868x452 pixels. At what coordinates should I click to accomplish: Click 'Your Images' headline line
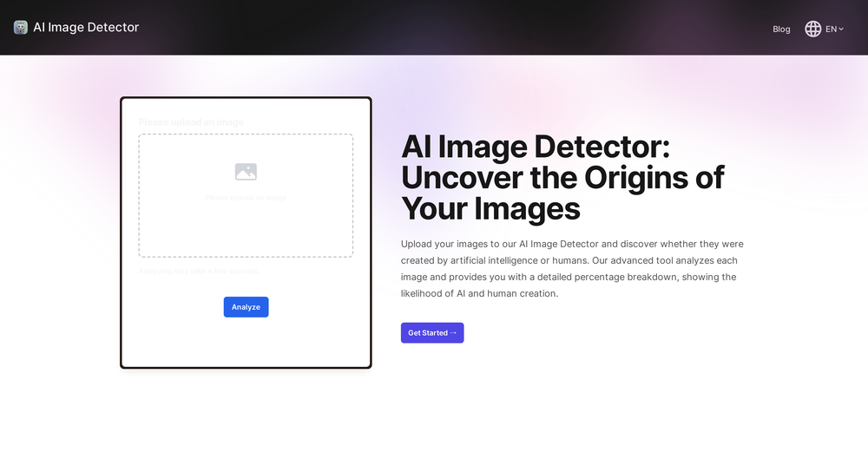pos(490,209)
